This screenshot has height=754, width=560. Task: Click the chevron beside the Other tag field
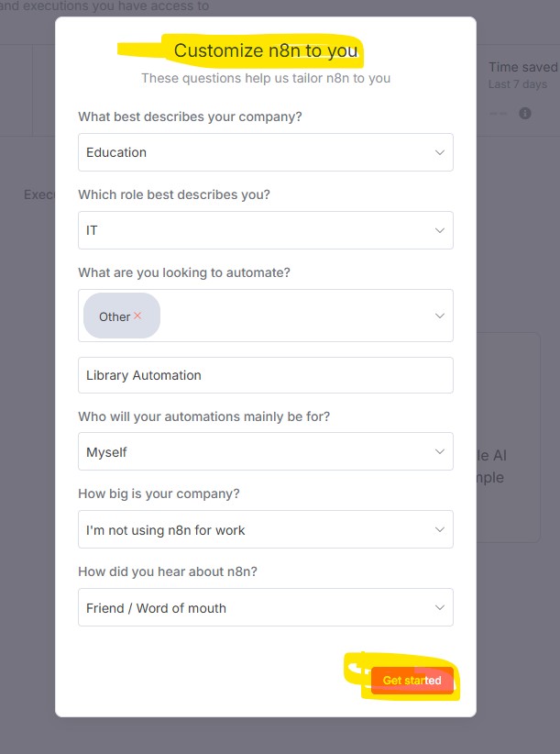pos(440,316)
